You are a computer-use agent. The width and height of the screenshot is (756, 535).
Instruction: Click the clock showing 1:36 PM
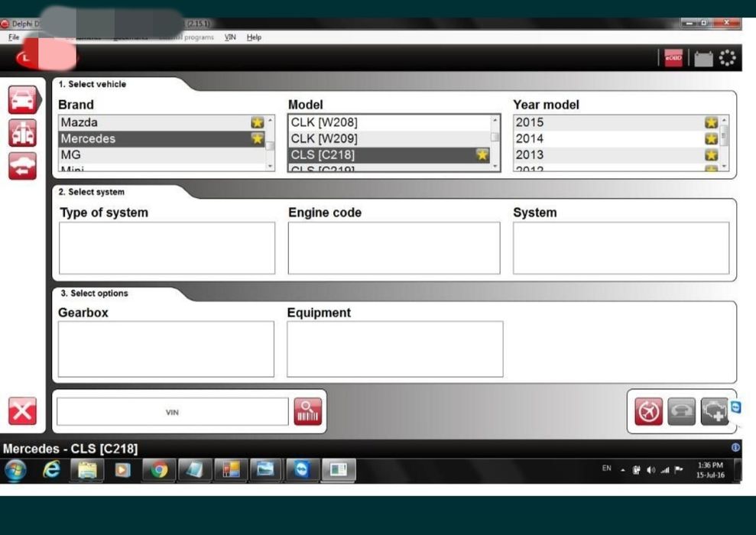coord(710,470)
